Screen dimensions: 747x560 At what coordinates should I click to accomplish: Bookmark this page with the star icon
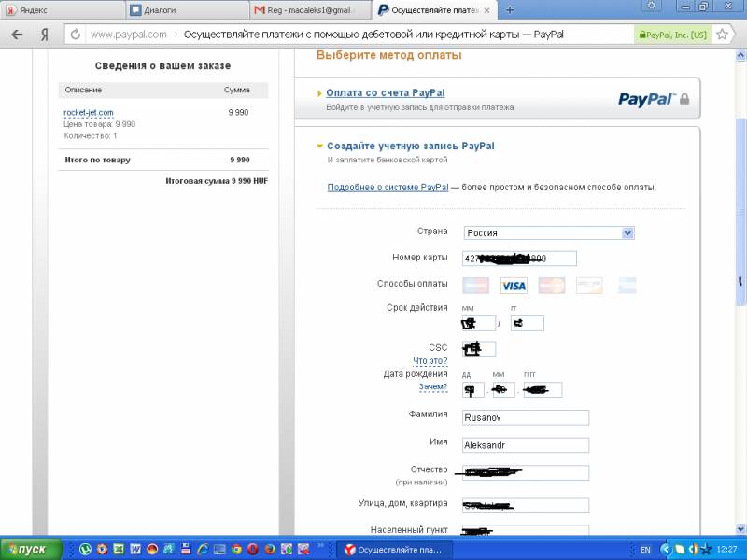[722, 35]
